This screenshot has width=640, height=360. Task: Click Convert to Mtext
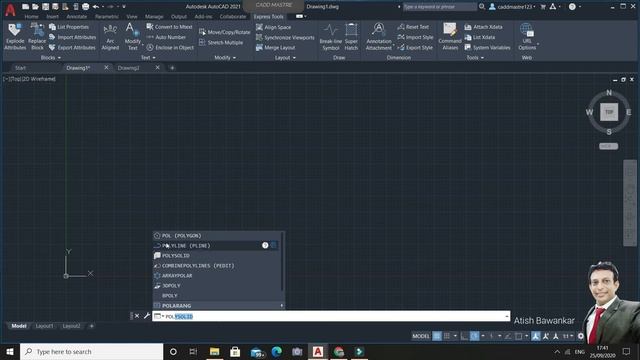coord(169,27)
